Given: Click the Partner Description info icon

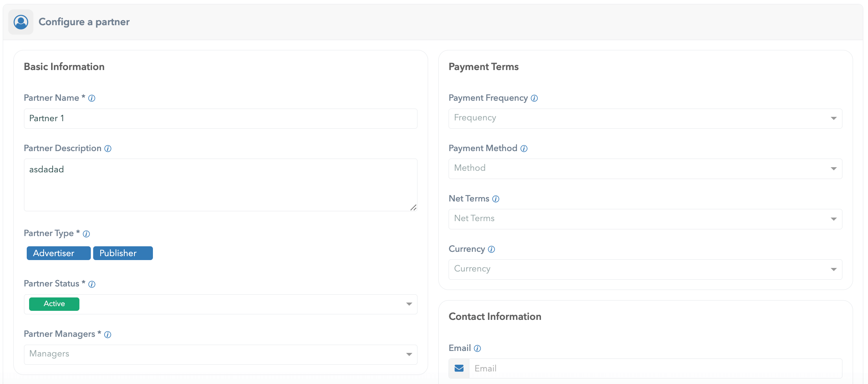Looking at the screenshot, I should click(x=108, y=149).
